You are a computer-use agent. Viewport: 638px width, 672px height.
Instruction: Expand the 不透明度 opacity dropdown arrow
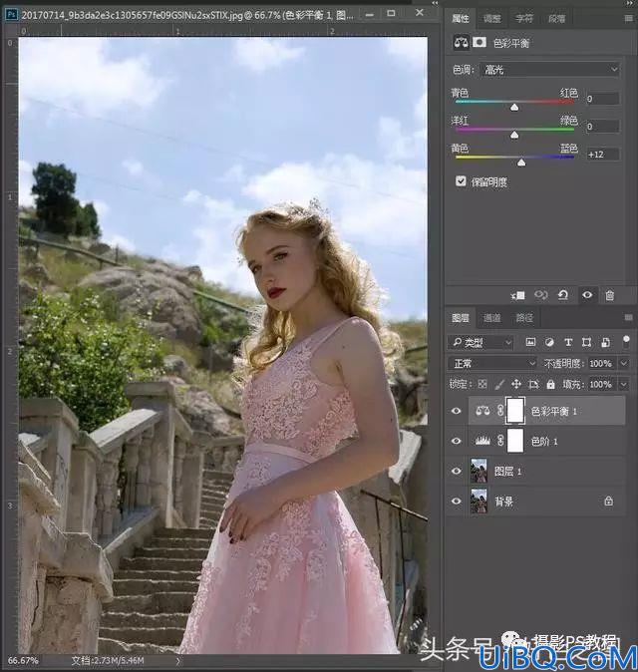click(x=624, y=364)
